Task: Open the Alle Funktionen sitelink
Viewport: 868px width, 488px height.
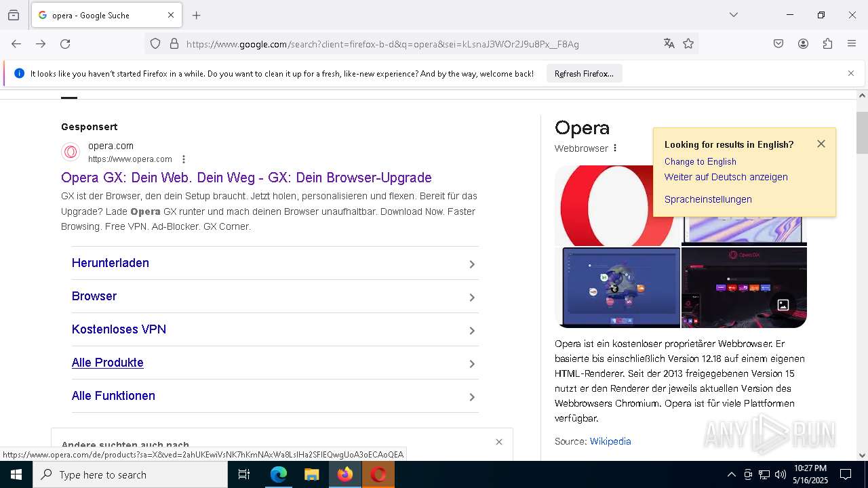Action: click(x=113, y=396)
